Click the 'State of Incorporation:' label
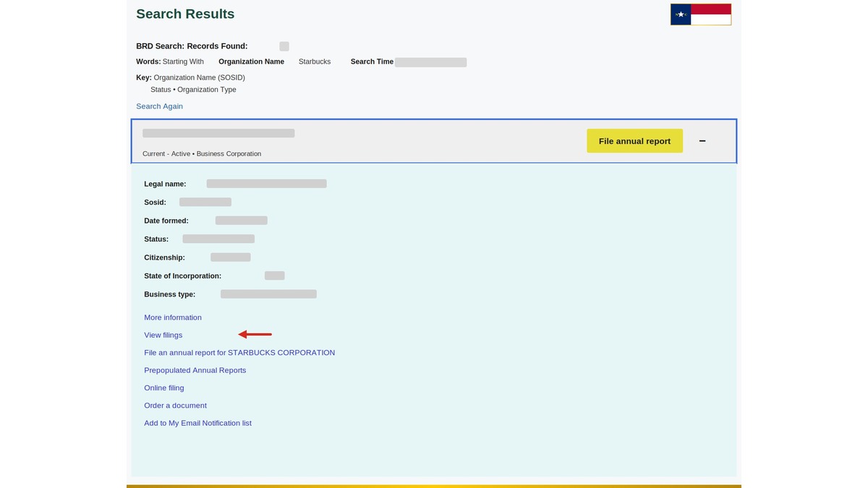Image resolution: width=868 pixels, height=488 pixels. 183,276
